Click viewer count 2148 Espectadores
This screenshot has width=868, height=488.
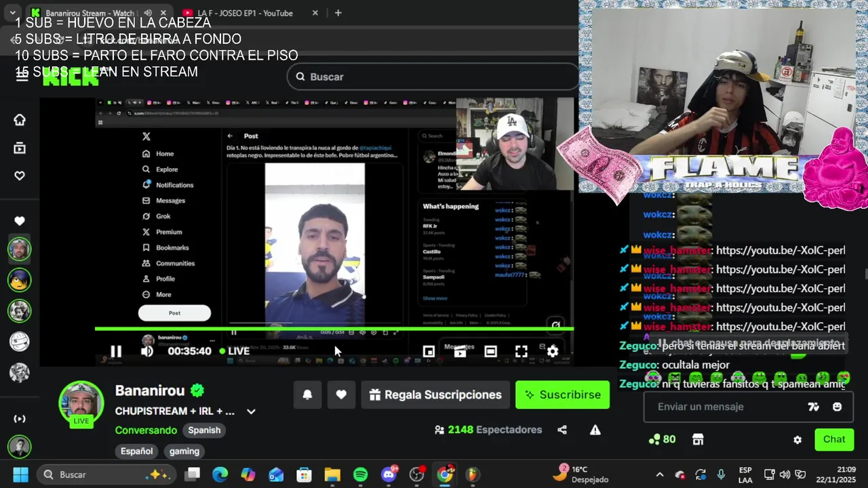(488, 430)
